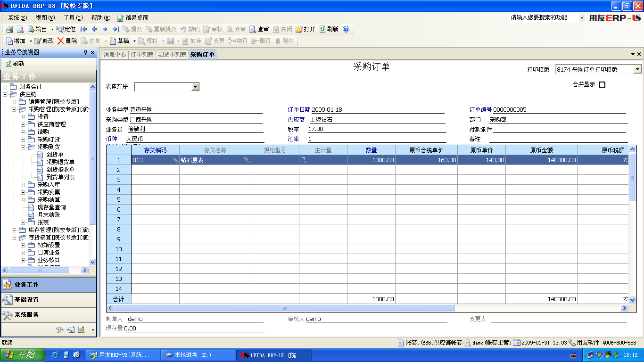Viewport: 644px width, 362px height.
Task: Expand the 采购入库 tree node
Action: [23, 185]
